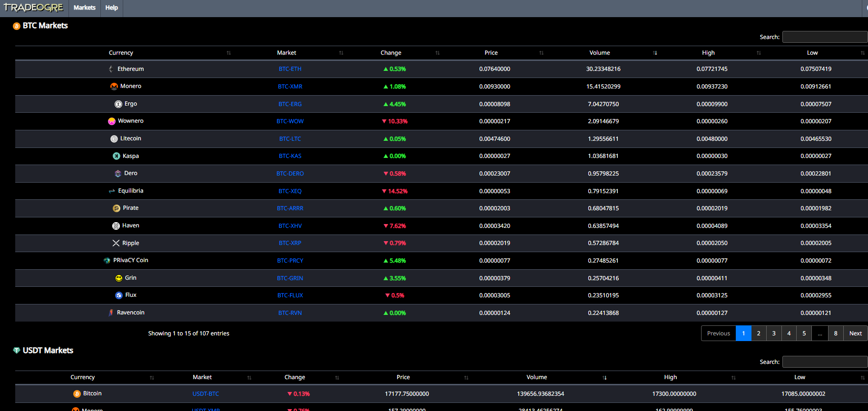Click the Dero coin icon
The image size is (868, 411).
[x=118, y=173]
